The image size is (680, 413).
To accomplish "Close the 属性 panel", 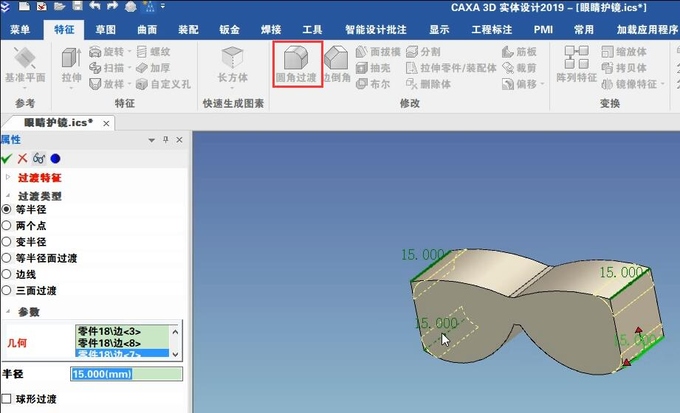I will [180, 140].
